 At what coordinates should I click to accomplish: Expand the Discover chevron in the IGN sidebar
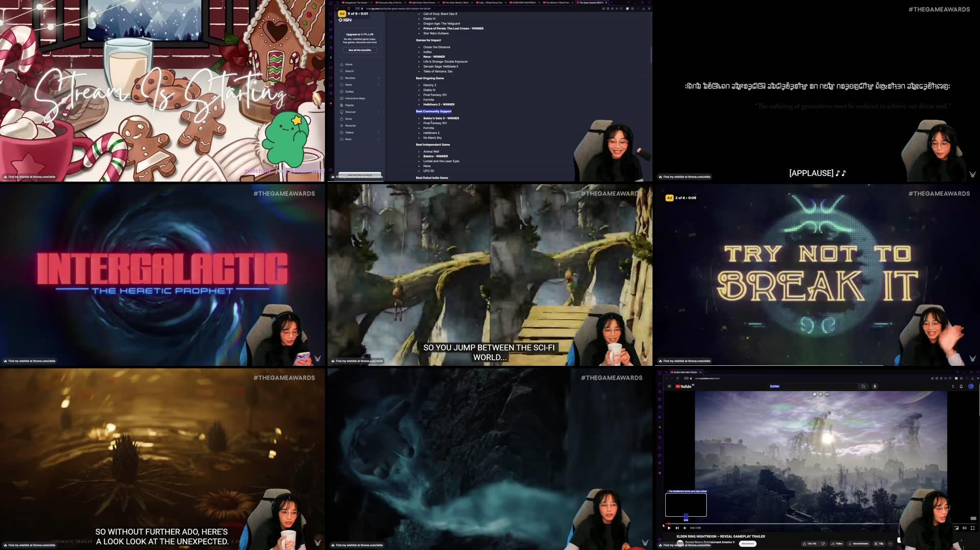pyautogui.click(x=379, y=112)
